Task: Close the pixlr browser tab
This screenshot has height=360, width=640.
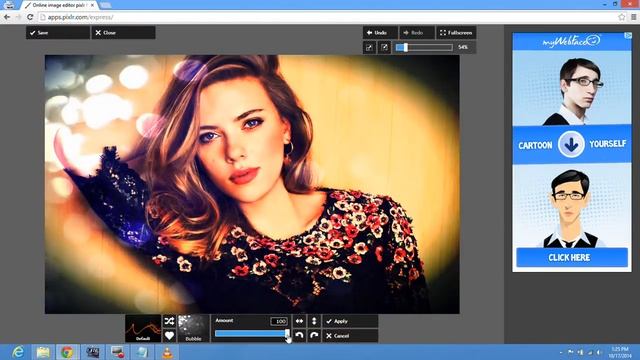Action: click(93, 5)
